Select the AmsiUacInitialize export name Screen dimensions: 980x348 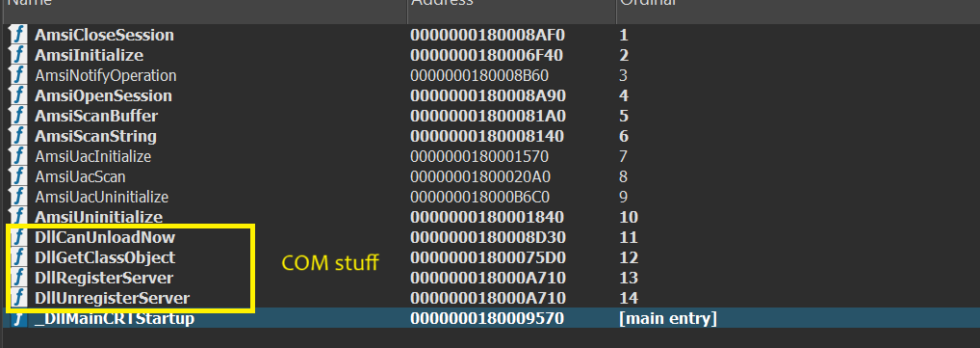(x=93, y=156)
